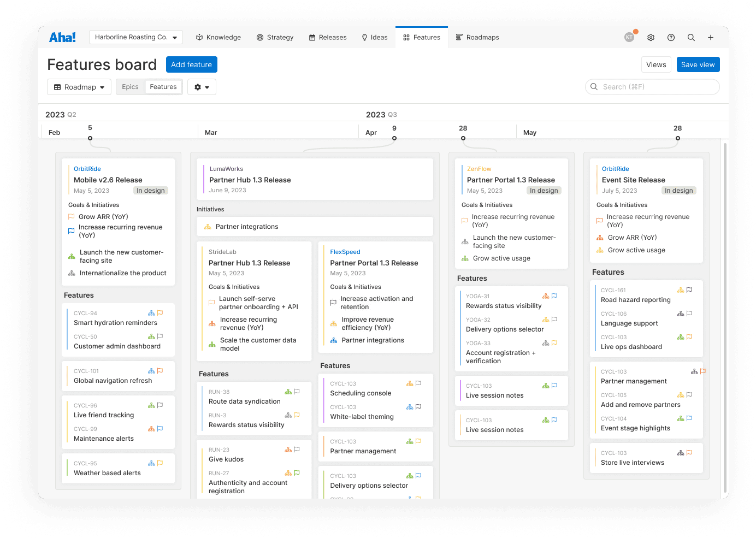Screen dimensions: 756x538
Task: Click the flag icon on Road hazard reporting
Action: coord(689,290)
